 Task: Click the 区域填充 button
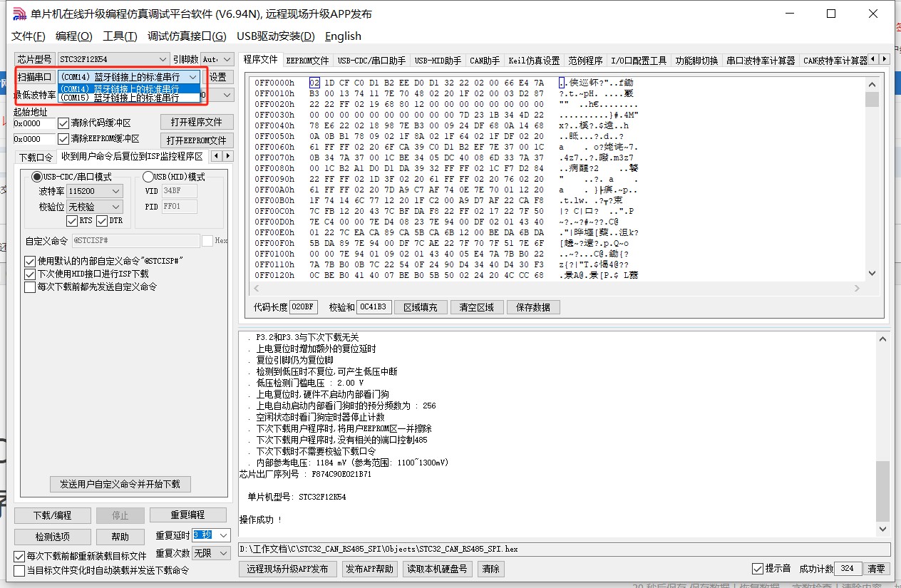[421, 307]
